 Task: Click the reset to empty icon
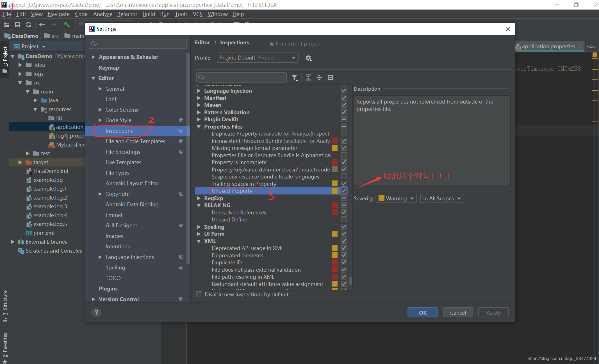[x=330, y=77]
